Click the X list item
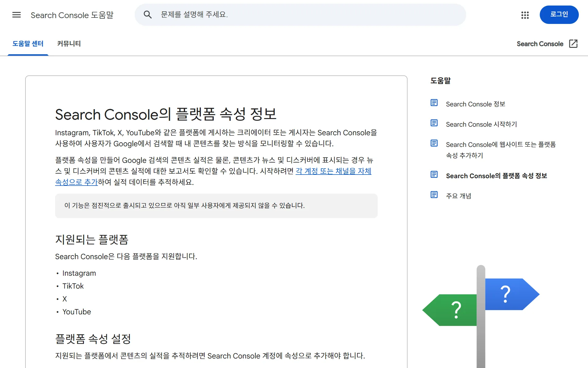Image resolution: width=588 pixels, height=368 pixels. coord(65,299)
